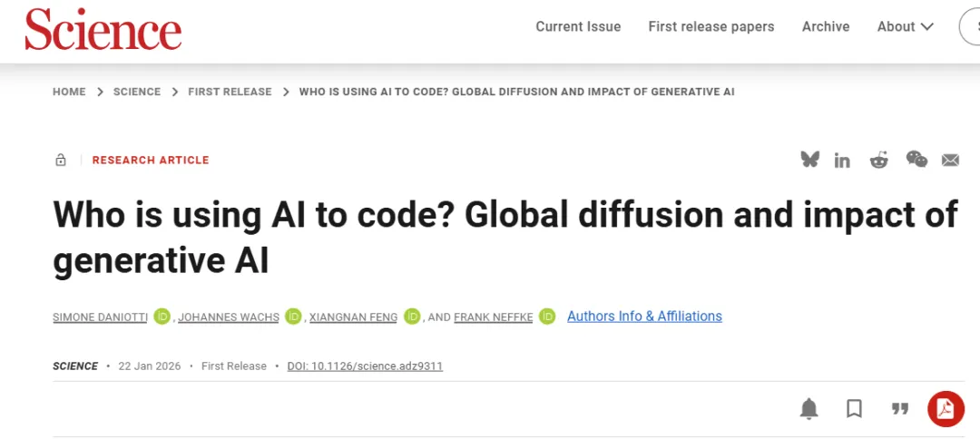Click Authors Info & Affiliations link
980x439 pixels.
coord(644,317)
